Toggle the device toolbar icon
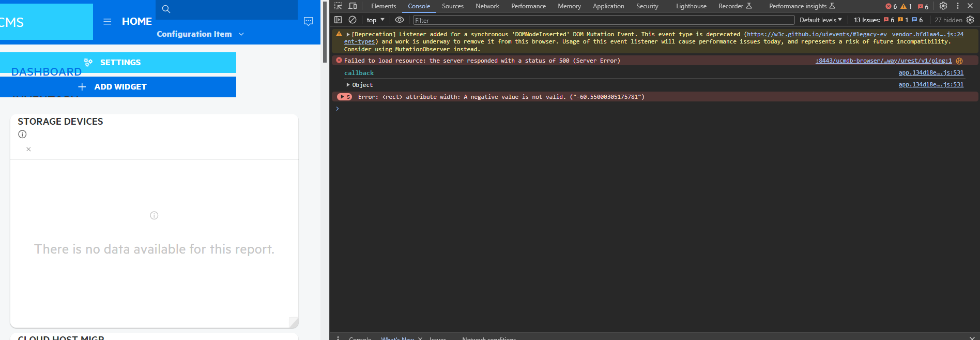Viewport: 980px width, 340px height. 353,6
